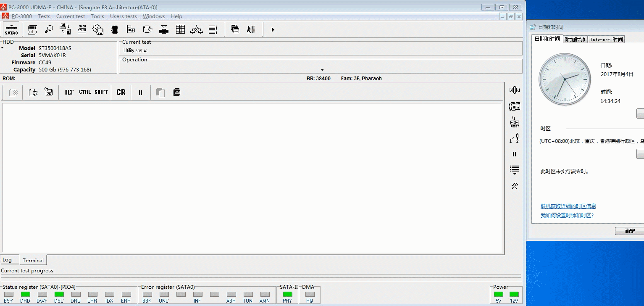Open the grid sector map icon
This screenshot has width=644, height=306.
coord(180,29)
